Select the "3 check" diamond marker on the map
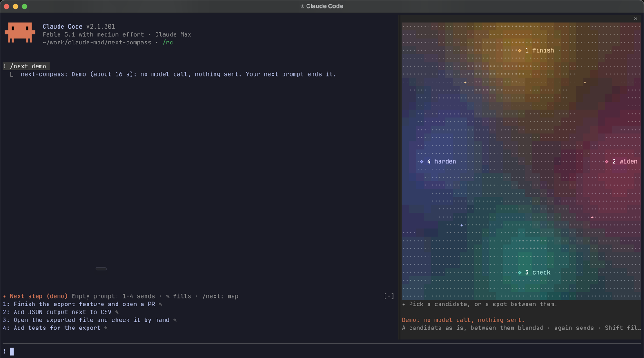644x358 pixels. tap(520, 273)
